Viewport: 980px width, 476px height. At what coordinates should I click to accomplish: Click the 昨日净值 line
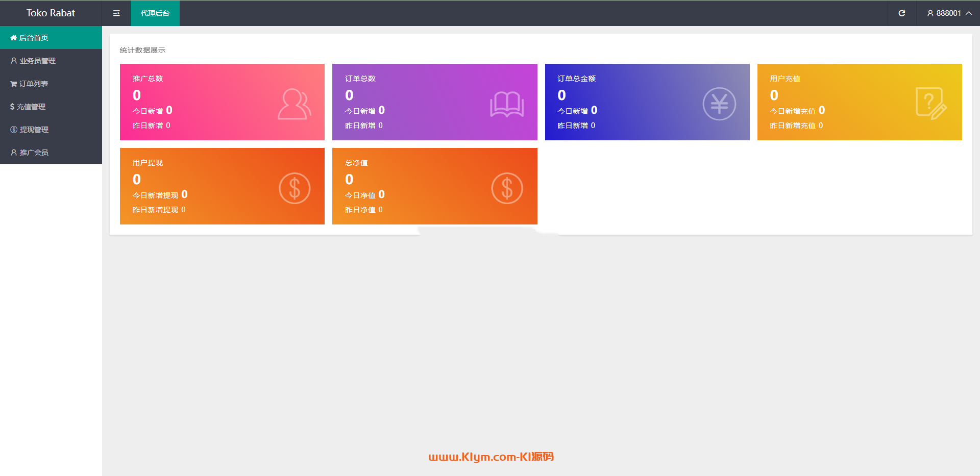[x=364, y=210]
